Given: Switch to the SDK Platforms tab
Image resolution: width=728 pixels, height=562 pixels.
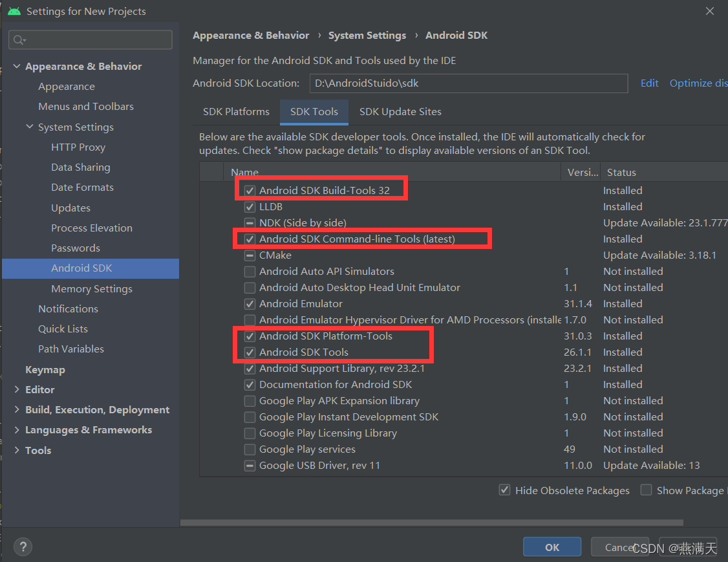Looking at the screenshot, I should (235, 111).
